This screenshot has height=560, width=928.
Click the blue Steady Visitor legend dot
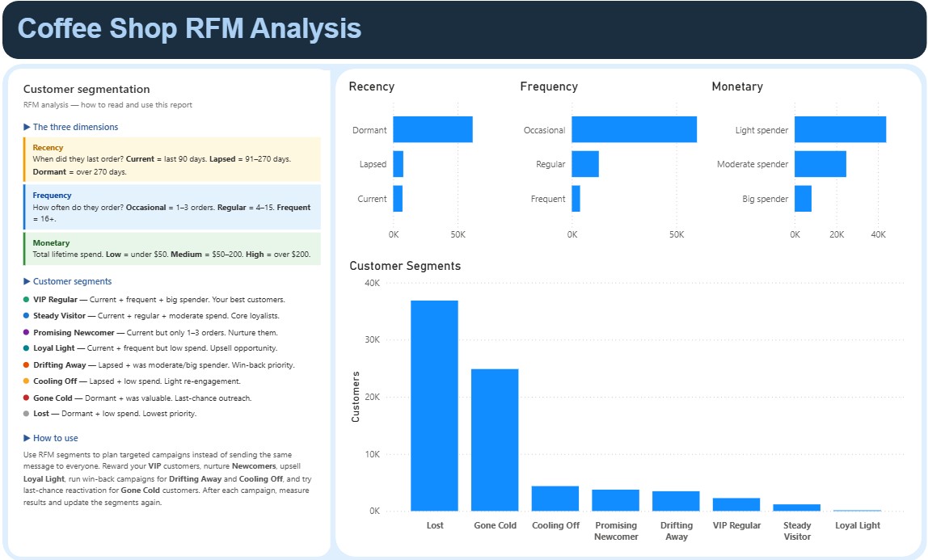tap(26, 315)
